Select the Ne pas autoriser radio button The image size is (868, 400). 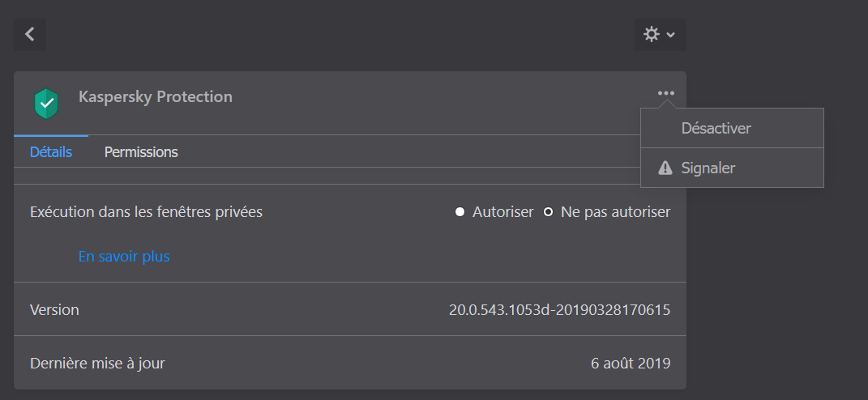548,212
